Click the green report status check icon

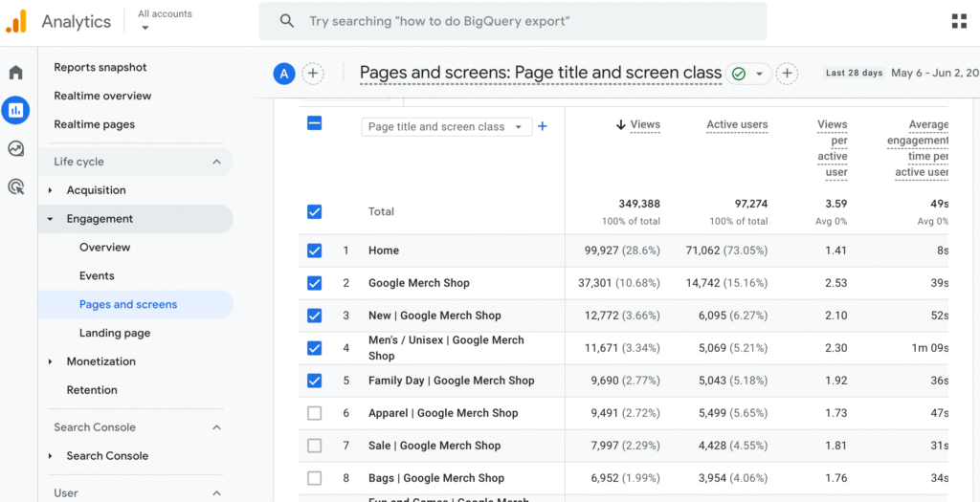point(739,75)
